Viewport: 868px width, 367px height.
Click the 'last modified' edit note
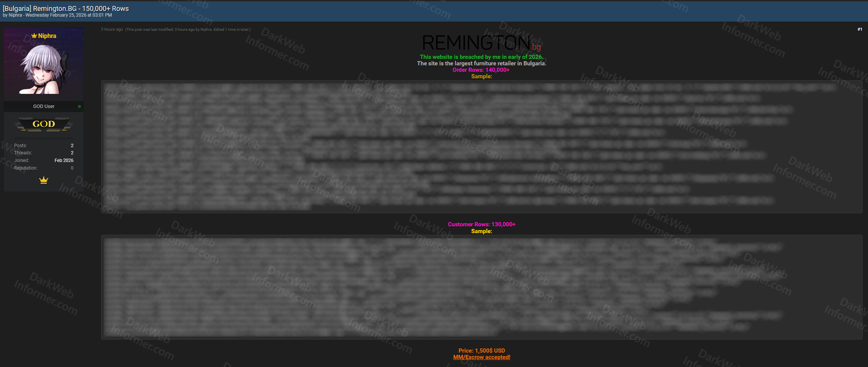(187, 30)
